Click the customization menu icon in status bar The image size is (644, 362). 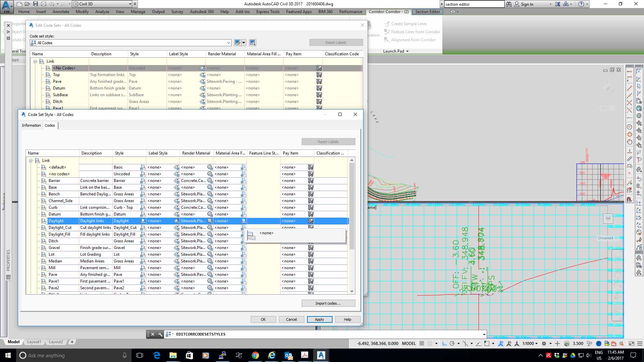640,344
